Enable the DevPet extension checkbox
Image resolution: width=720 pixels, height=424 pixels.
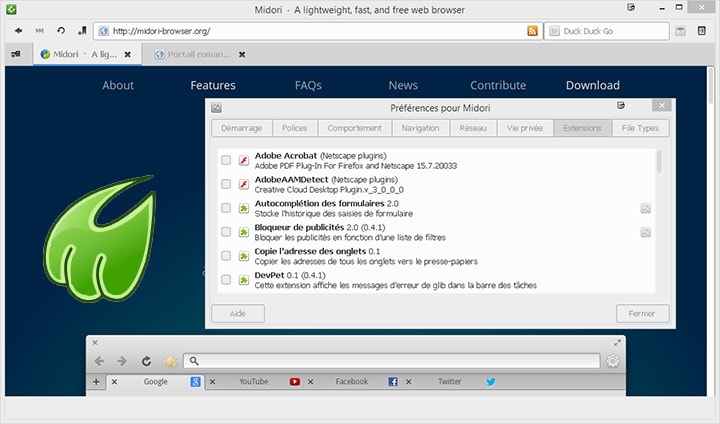(x=226, y=279)
